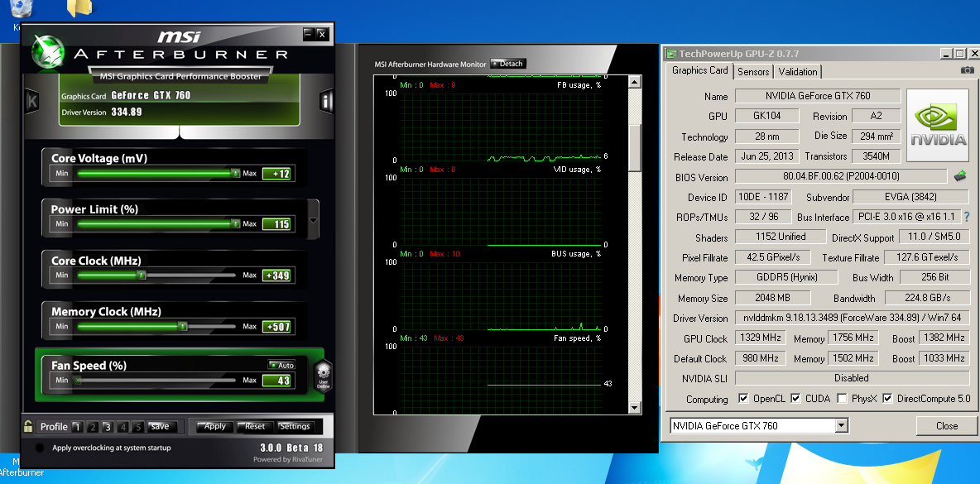Click the GPU-Z Close button
Screen dimensions: 980x484
(946, 426)
